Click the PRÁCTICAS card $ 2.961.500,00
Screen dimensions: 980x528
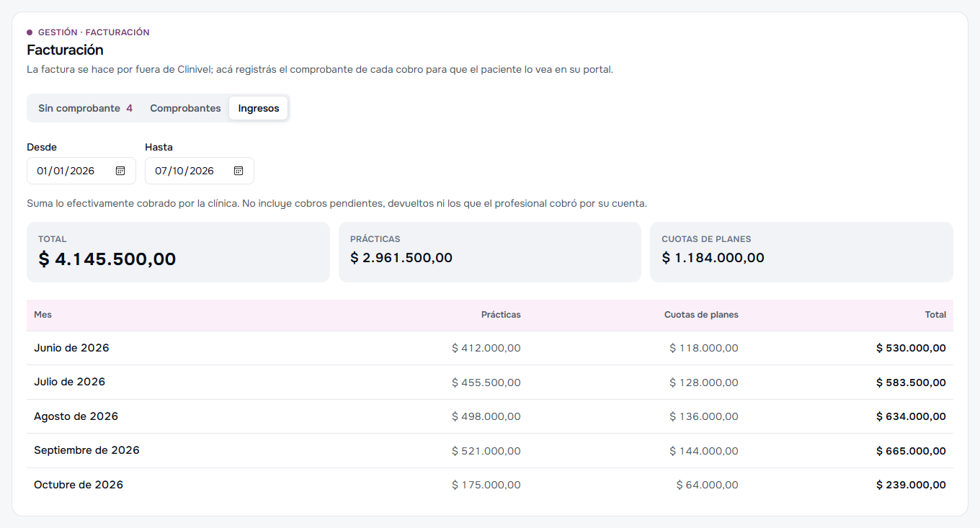[490, 252]
